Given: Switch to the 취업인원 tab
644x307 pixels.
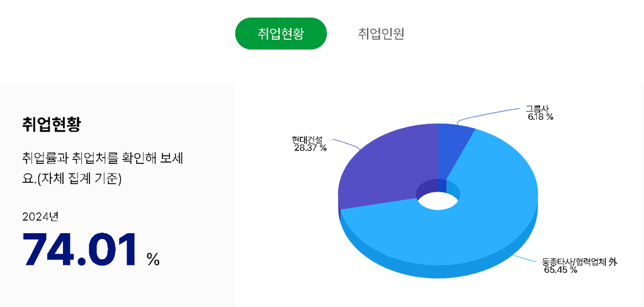Looking at the screenshot, I should click(x=381, y=33).
